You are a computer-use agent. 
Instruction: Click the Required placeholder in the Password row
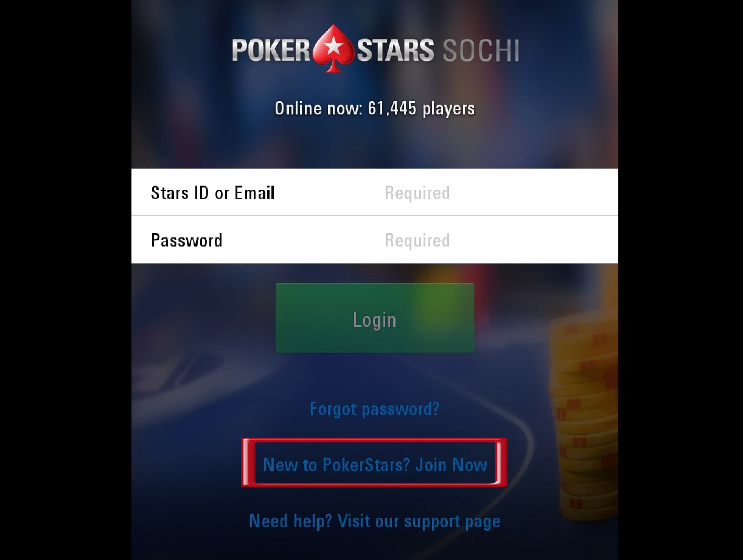417,241
